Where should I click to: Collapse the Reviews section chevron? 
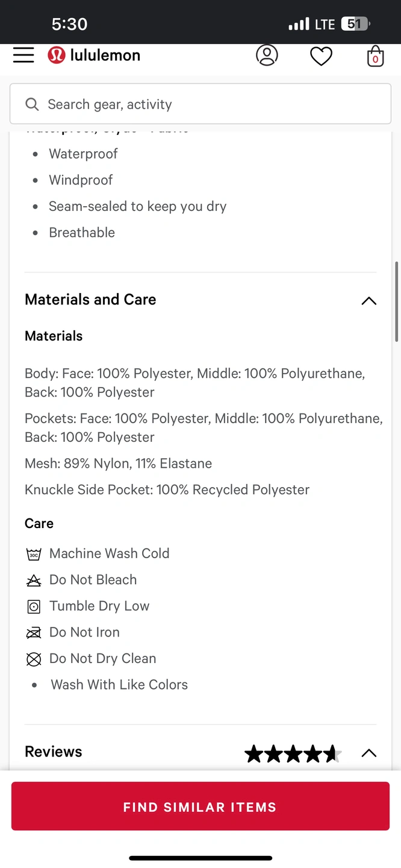(368, 753)
